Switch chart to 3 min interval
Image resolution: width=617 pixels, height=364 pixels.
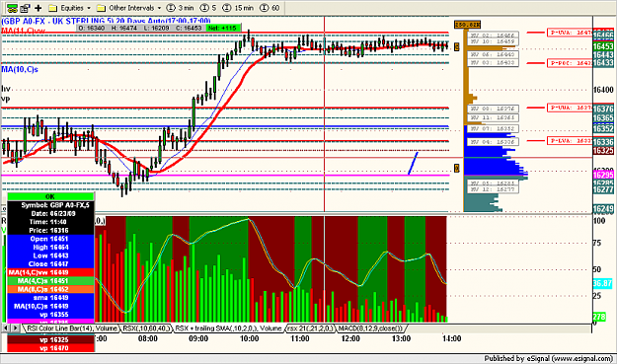point(180,8)
